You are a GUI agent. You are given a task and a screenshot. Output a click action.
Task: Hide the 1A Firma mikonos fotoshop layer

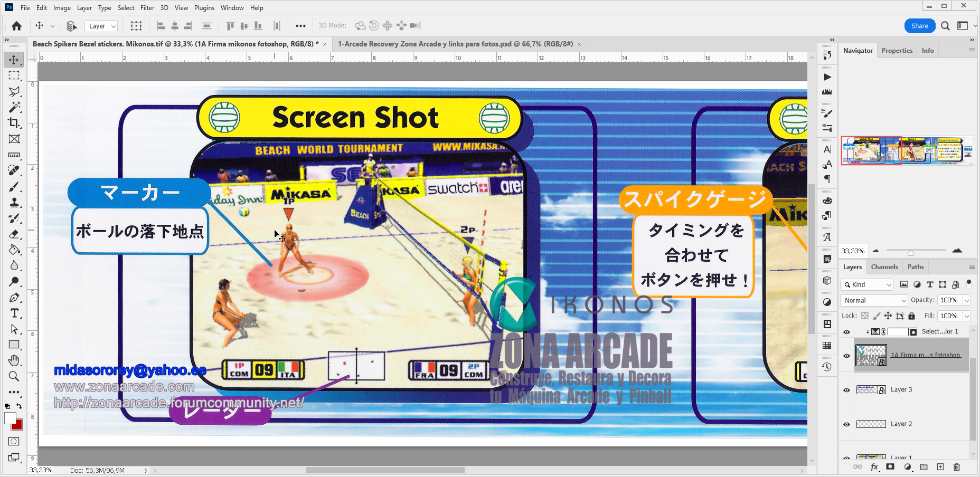[x=846, y=356]
